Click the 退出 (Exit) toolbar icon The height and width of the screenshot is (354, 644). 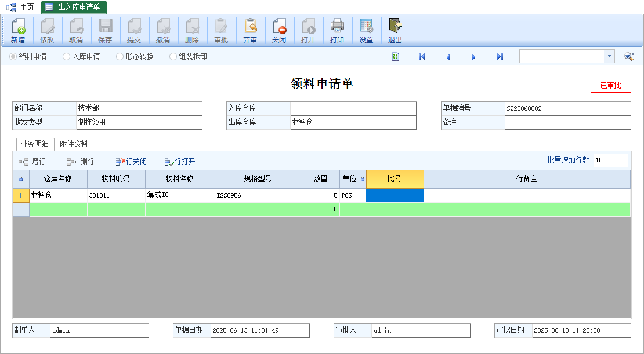tap(395, 31)
